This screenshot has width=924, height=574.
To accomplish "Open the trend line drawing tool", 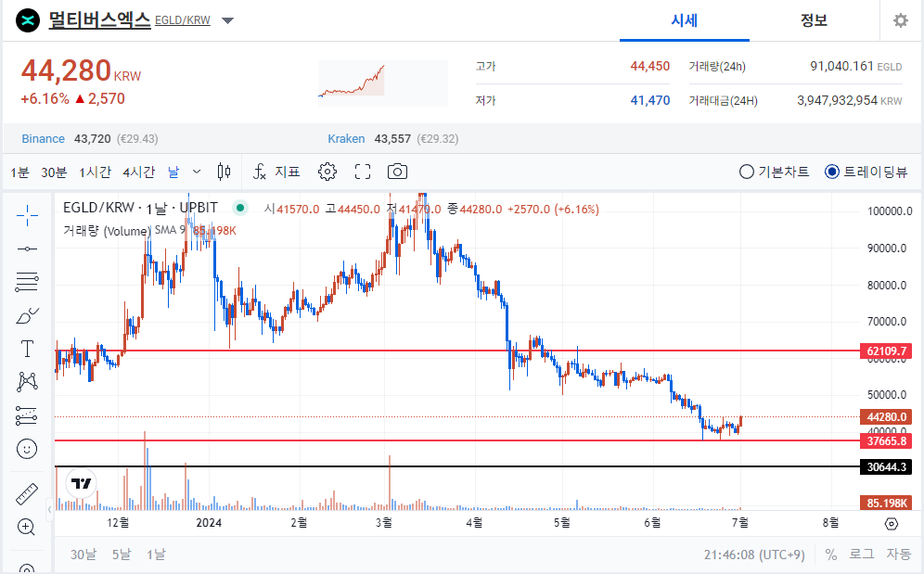I will point(27,248).
